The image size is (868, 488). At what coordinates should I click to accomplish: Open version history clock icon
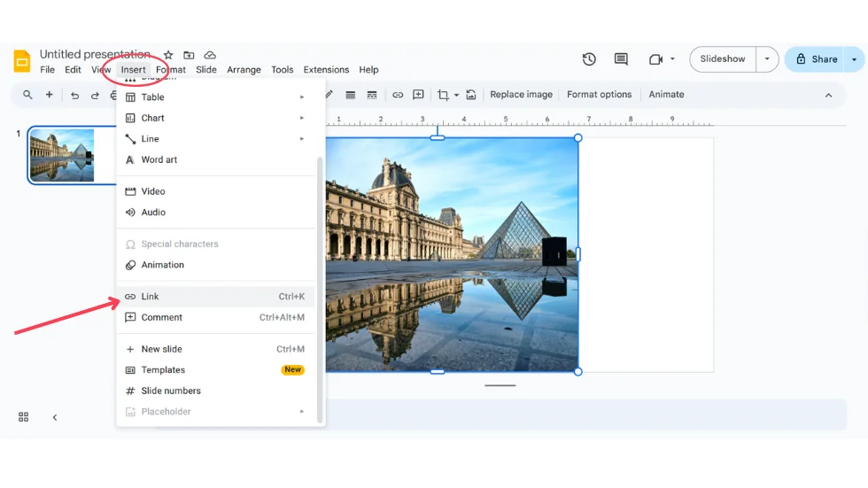pos(589,59)
